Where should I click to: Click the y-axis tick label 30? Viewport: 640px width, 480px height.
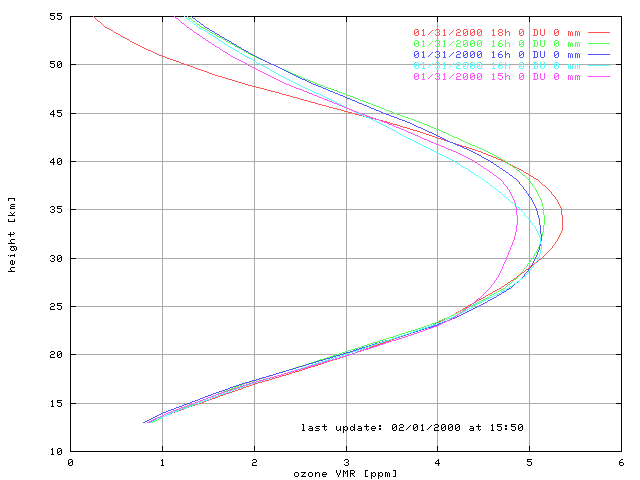[x=56, y=258]
